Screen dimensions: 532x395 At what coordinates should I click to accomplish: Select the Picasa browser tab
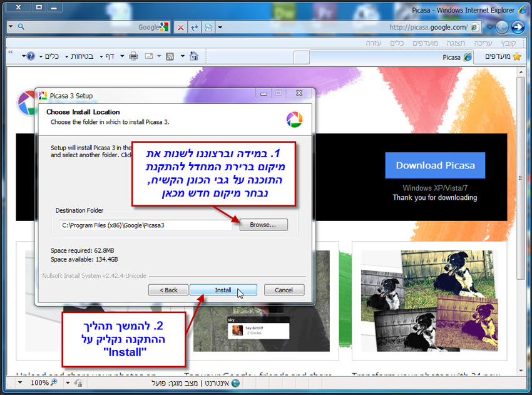click(x=391, y=57)
